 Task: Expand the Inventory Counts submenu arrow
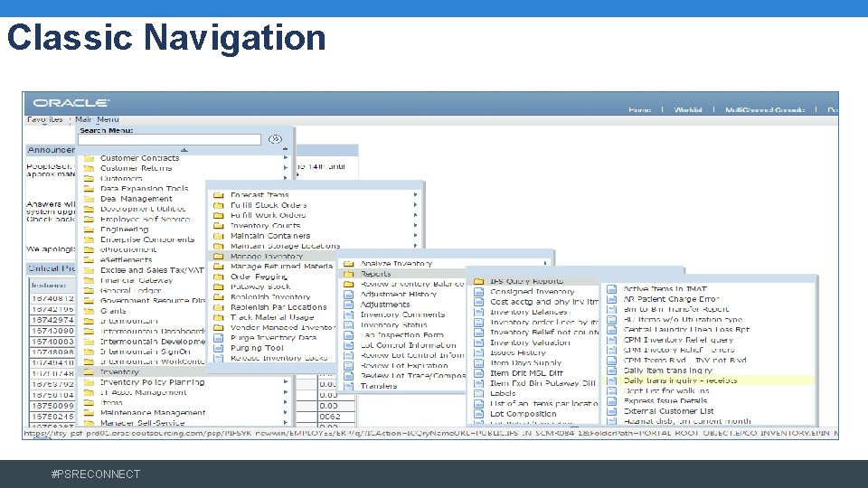click(x=415, y=225)
